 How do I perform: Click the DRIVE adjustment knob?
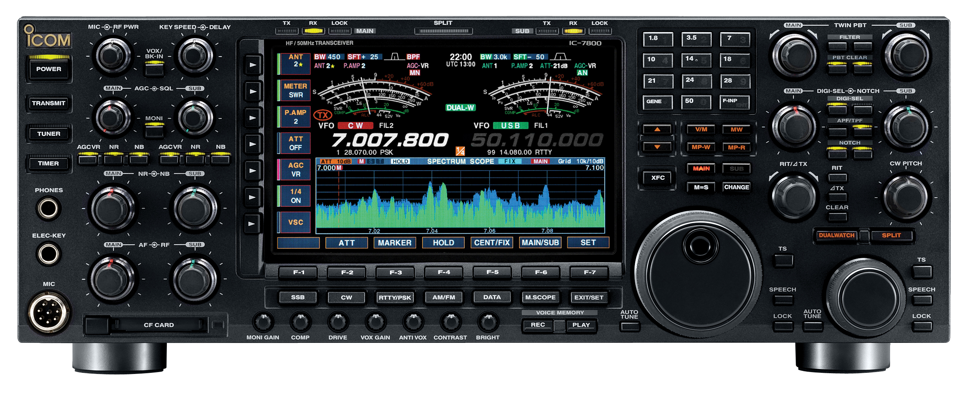(338, 322)
